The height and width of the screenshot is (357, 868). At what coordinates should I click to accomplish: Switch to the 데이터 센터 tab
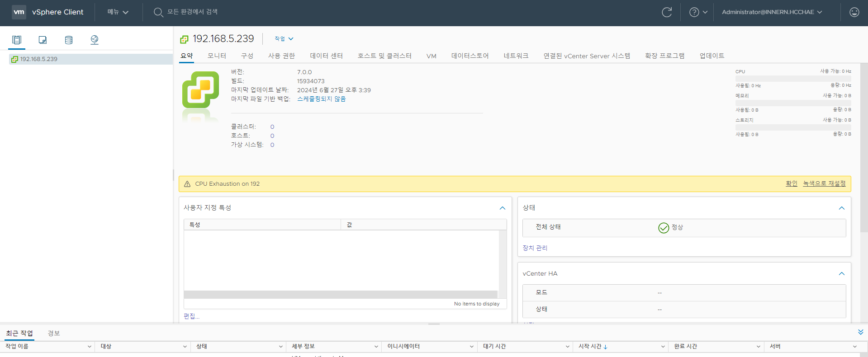pyautogui.click(x=326, y=56)
